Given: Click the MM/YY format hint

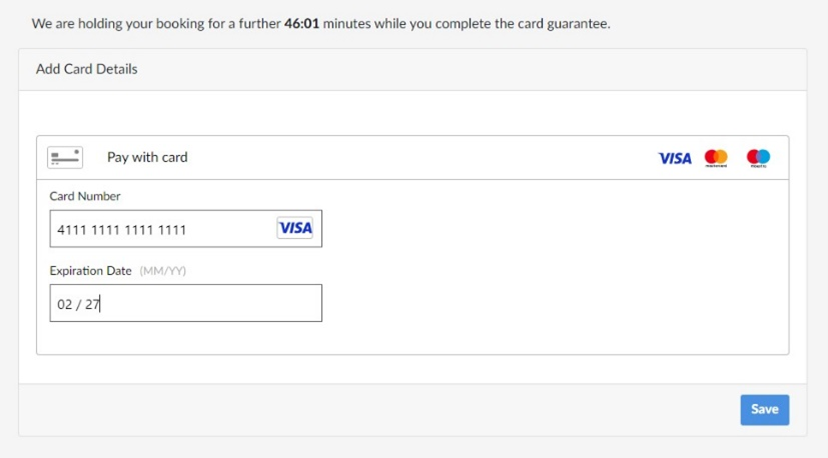Looking at the screenshot, I should pos(163,271).
